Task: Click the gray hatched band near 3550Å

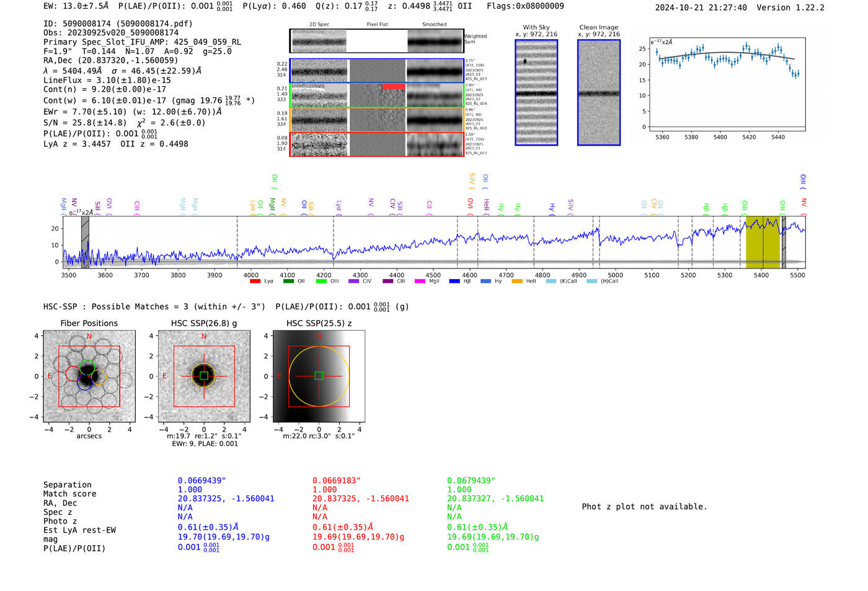Action: pos(85,242)
